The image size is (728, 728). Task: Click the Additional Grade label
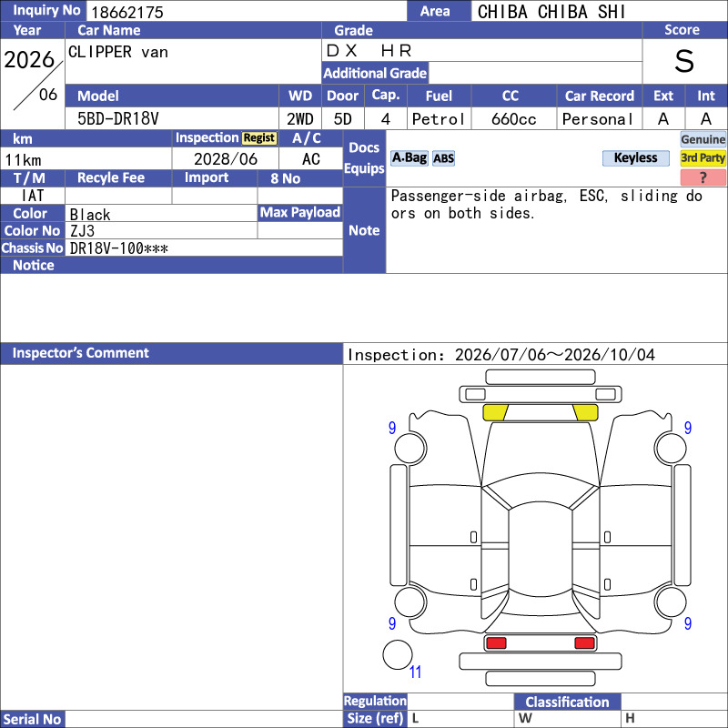tap(375, 73)
